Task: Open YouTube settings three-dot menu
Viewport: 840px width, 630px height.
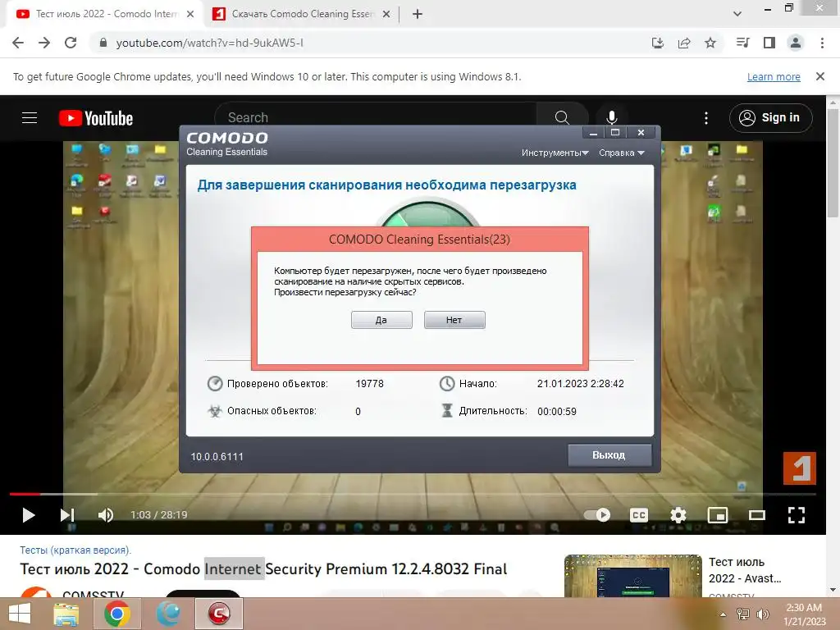Action: 706,118
